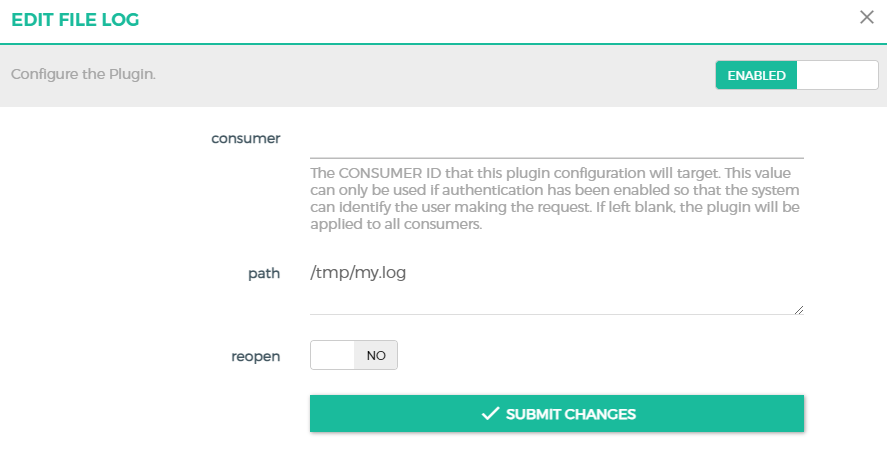Click the EDIT FILE LOG title

[x=76, y=19]
